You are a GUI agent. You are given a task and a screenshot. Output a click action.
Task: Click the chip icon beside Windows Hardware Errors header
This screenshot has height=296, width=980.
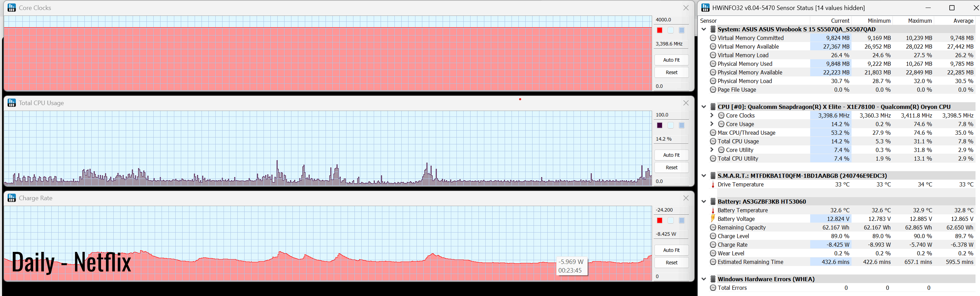tap(713, 279)
